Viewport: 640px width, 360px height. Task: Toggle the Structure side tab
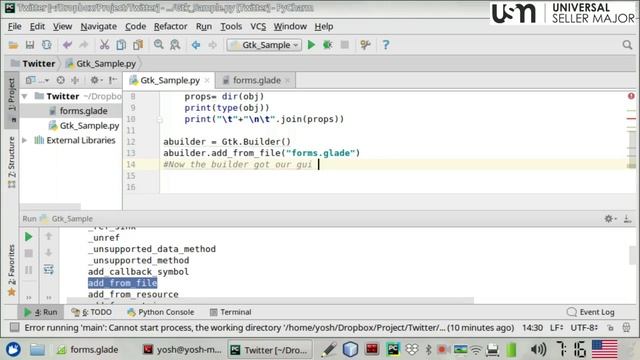point(11,162)
